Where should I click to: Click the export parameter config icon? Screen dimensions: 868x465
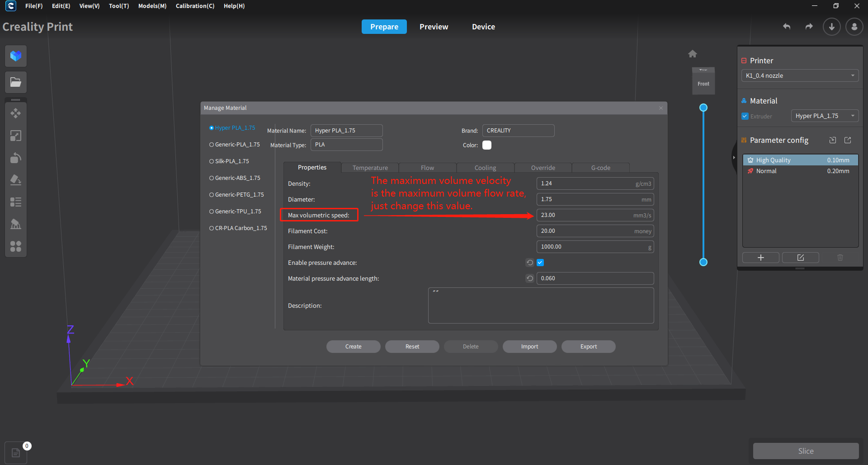(x=848, y=140)
